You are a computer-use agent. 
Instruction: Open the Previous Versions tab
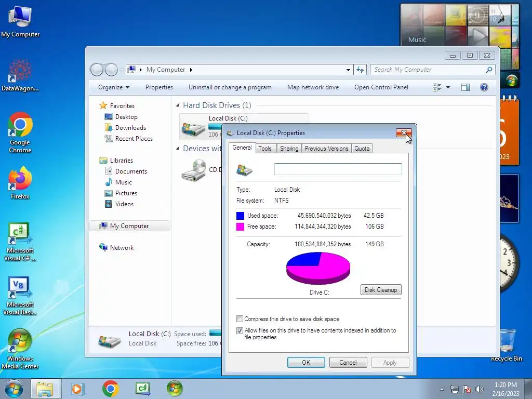(x=326, y=149)
